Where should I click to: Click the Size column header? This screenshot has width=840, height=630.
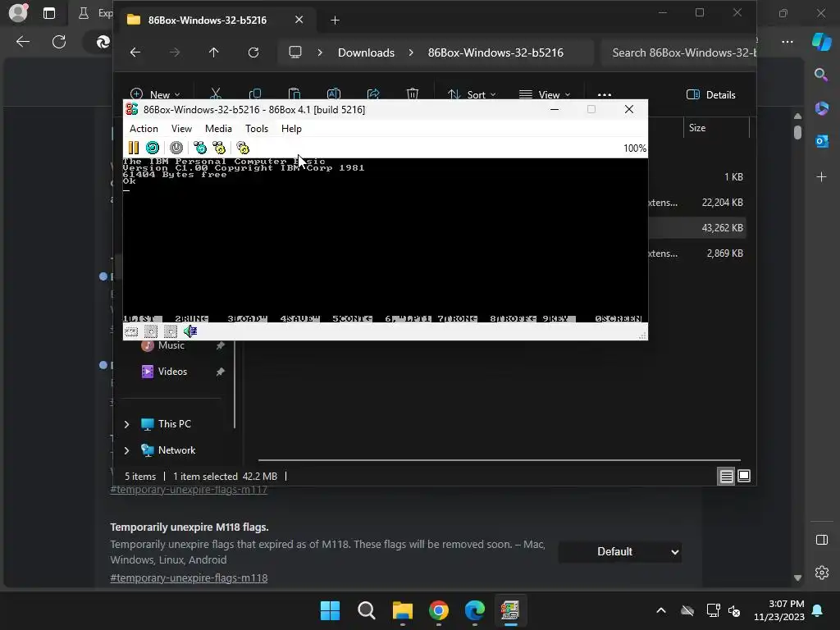pos(697,128)
